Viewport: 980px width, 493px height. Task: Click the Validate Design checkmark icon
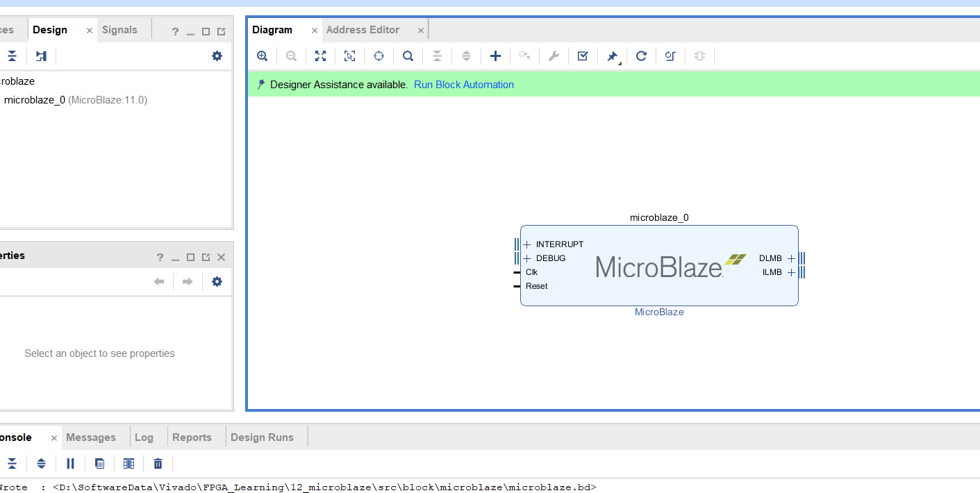(x=583, y=56)
